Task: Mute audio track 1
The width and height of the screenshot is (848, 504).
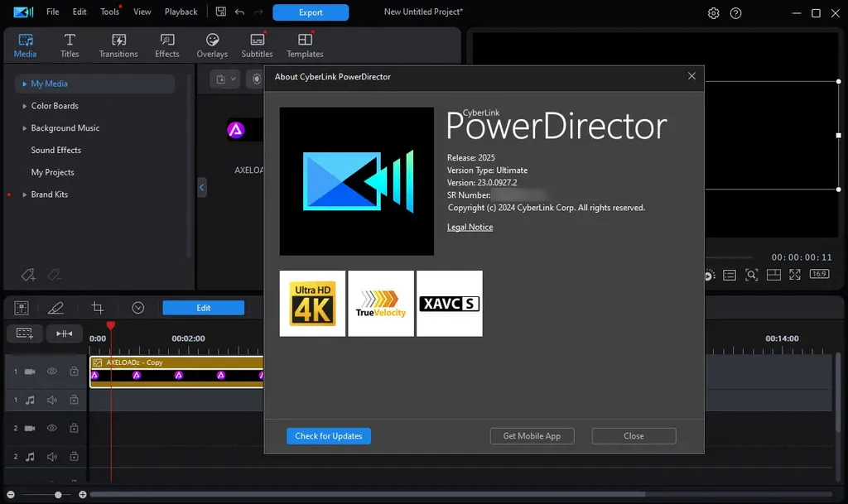Action: click(x=52, y=400)
